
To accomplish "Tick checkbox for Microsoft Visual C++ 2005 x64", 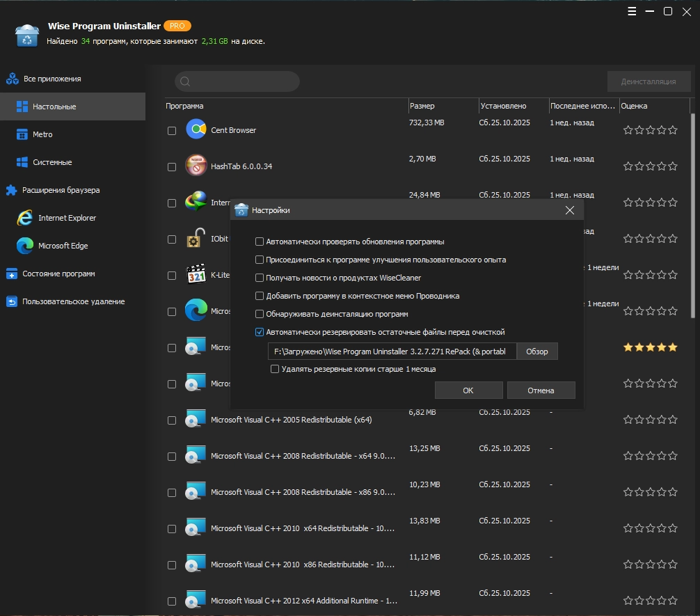I will [x=172, y=420].
